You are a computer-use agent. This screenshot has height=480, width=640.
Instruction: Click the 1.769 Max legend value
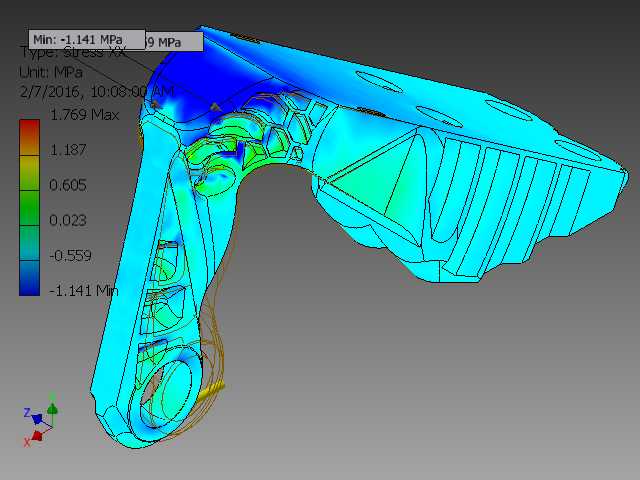point(84,115)
